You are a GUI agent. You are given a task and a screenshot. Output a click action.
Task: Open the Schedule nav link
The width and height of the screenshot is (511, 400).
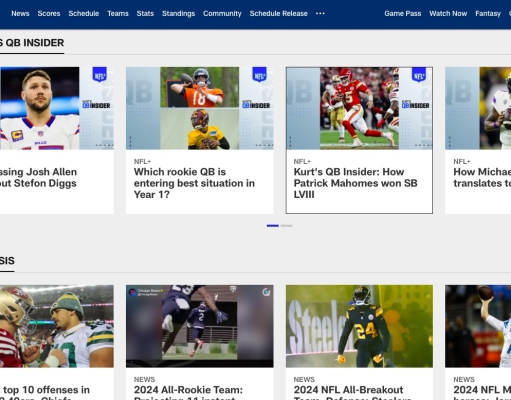(x=84, y=14)
